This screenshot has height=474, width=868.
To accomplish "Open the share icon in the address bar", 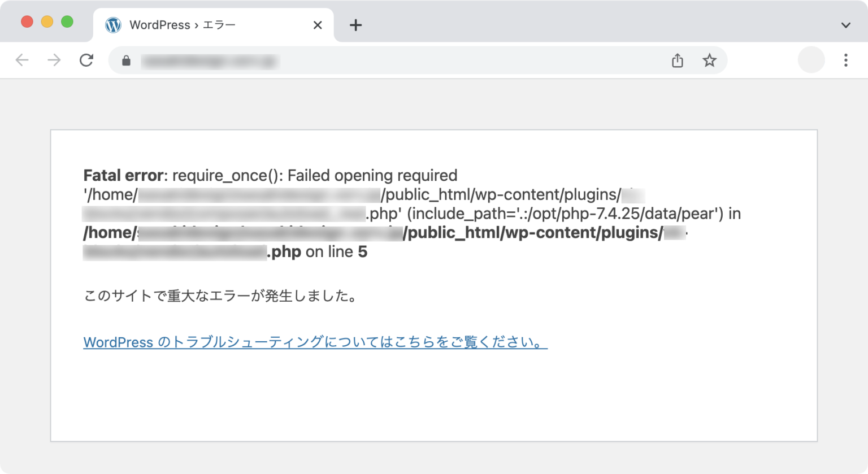I will click(x=678, y=60).
